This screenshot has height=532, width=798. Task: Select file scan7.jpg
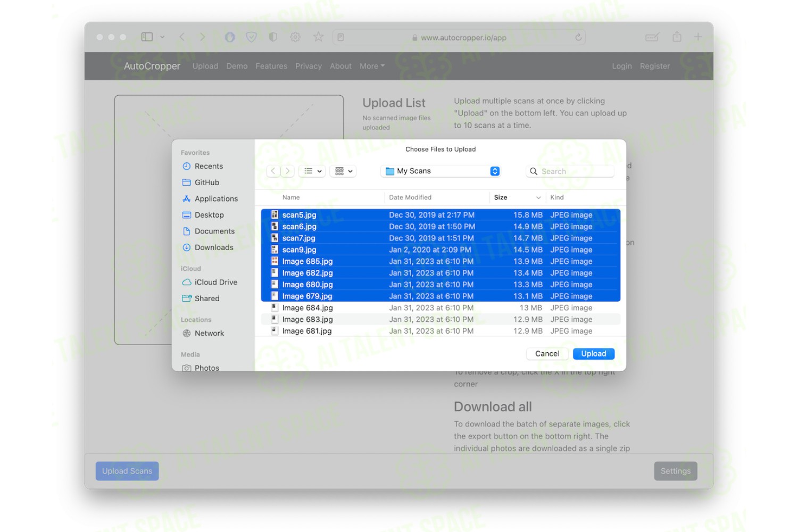tap(440, 238)
